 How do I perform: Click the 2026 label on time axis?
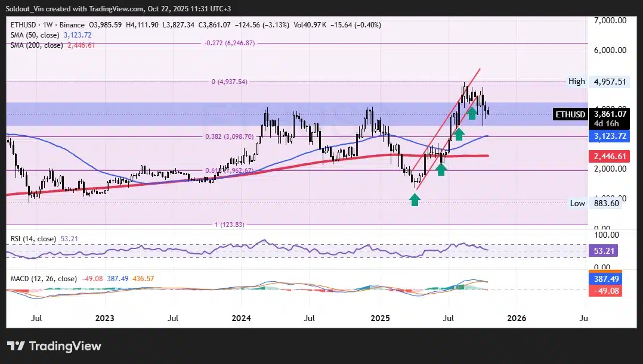point(516,319)
